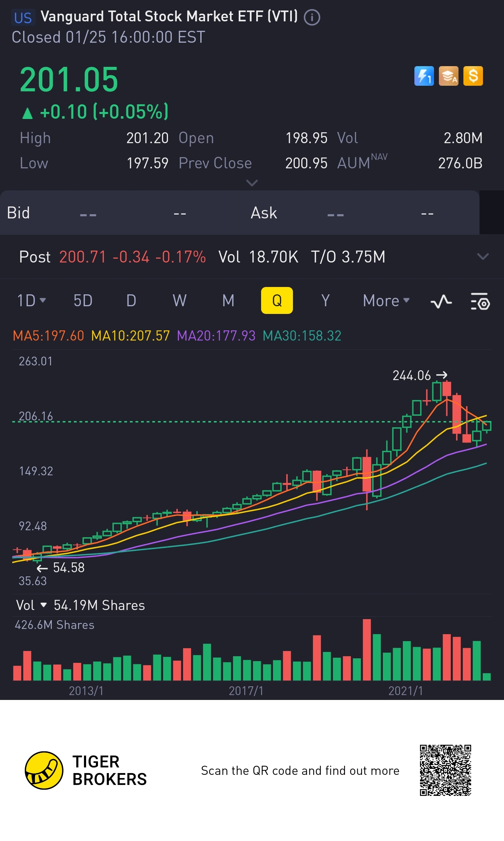Image resolution: width=504 pixels, height=841 pixels.
Task: Tap the AUM value 276.0B
Action: [x=460, y=163]
